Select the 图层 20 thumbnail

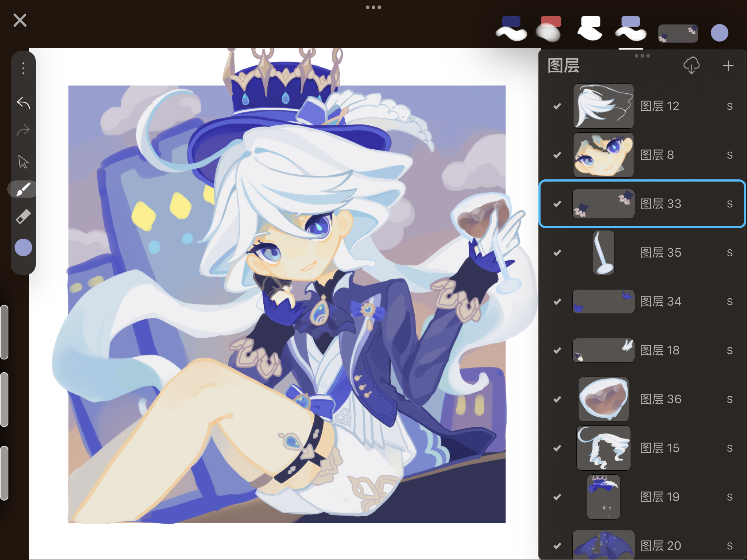point(604,545)
